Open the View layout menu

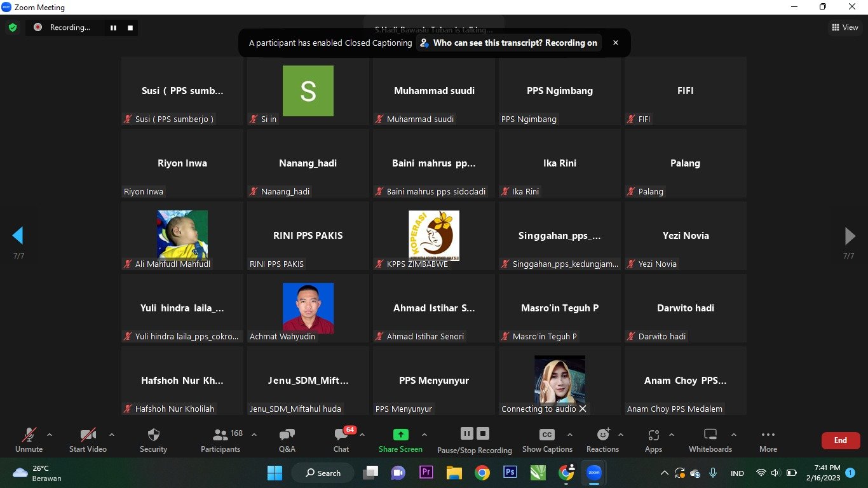point(844,27)
